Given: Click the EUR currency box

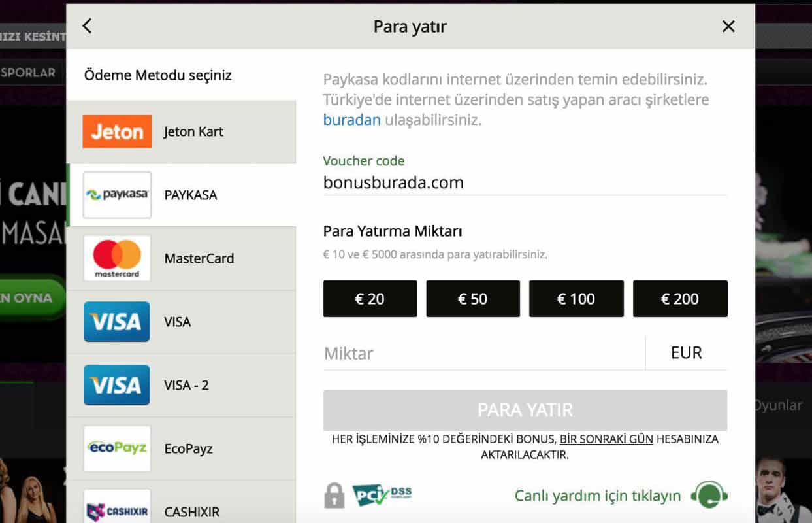Looking at the screenshot, I should (x=687, y=353).
